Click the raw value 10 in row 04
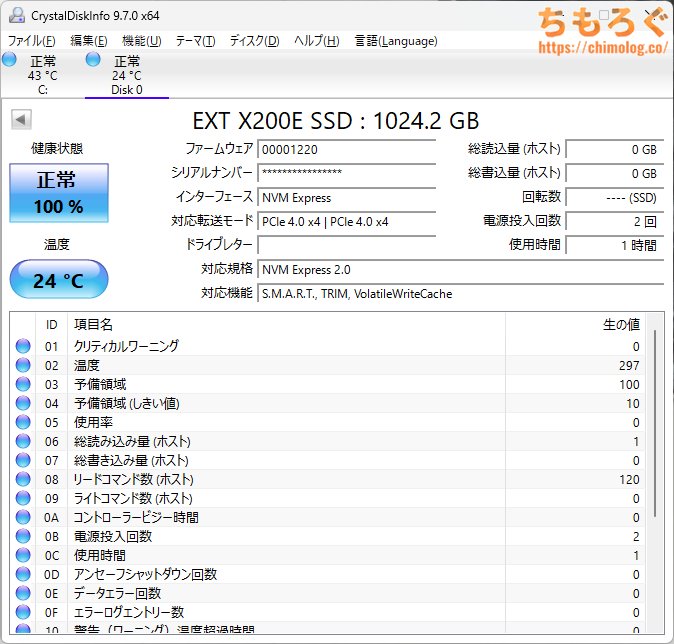This screenshot has width=674, height=644. click(633, 403)
